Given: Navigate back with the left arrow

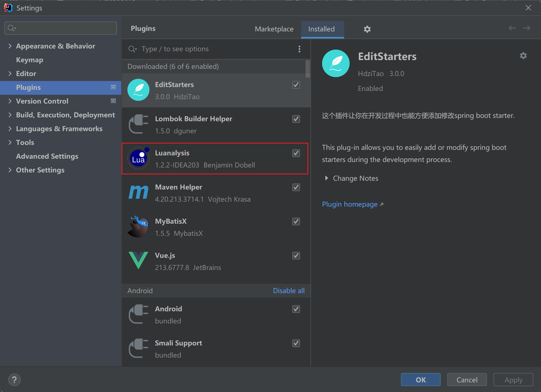Looking at the screenshot, I should [512, 28].
